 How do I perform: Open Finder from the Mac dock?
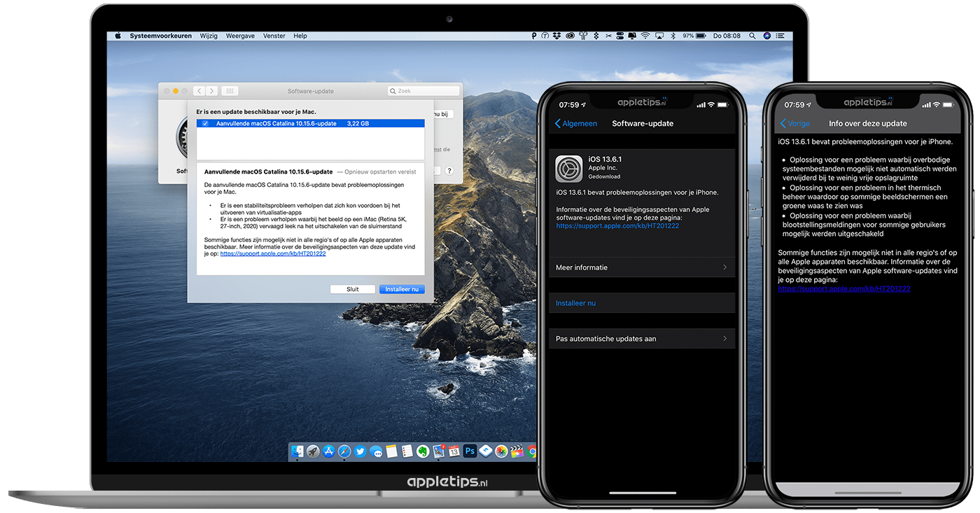[297, 451]
